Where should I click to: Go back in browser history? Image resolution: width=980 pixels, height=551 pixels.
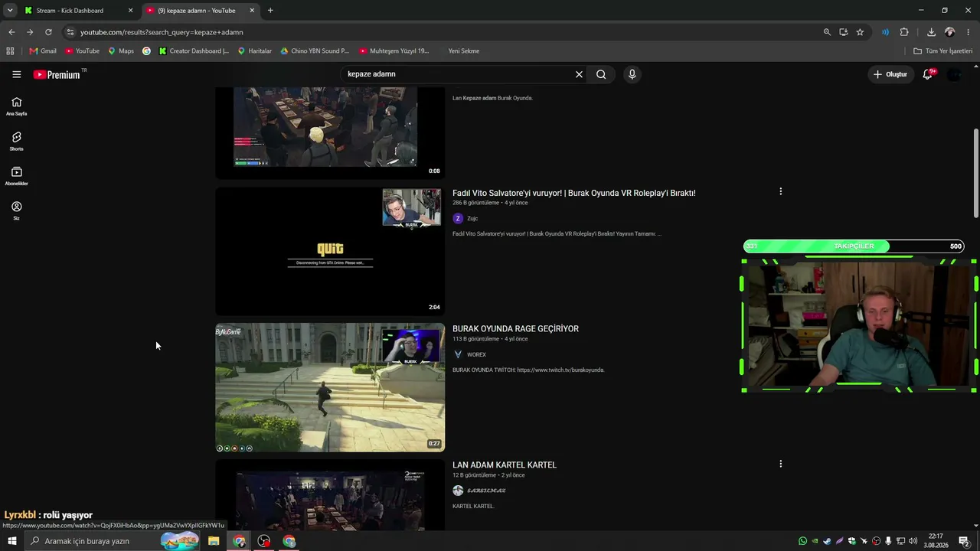point(11,32)
